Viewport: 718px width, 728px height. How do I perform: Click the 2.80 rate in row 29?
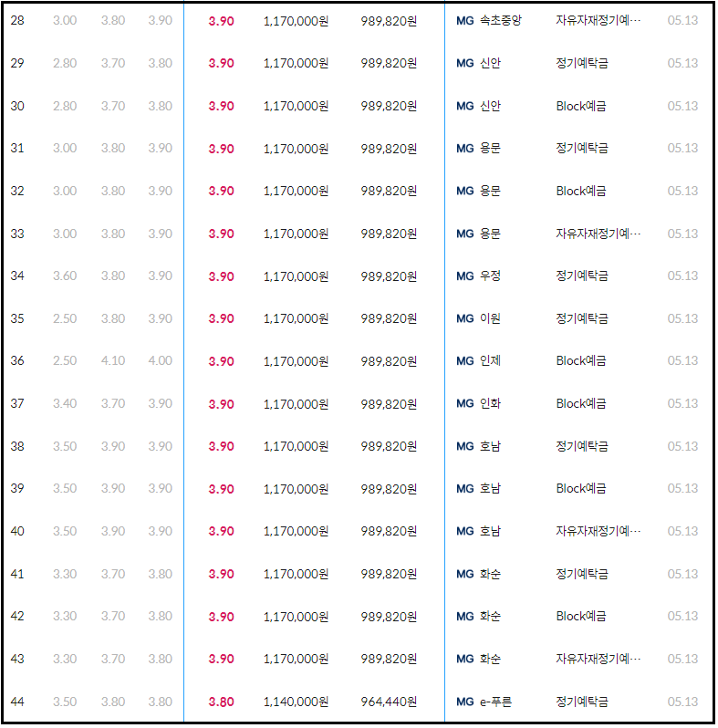[65, 63]
